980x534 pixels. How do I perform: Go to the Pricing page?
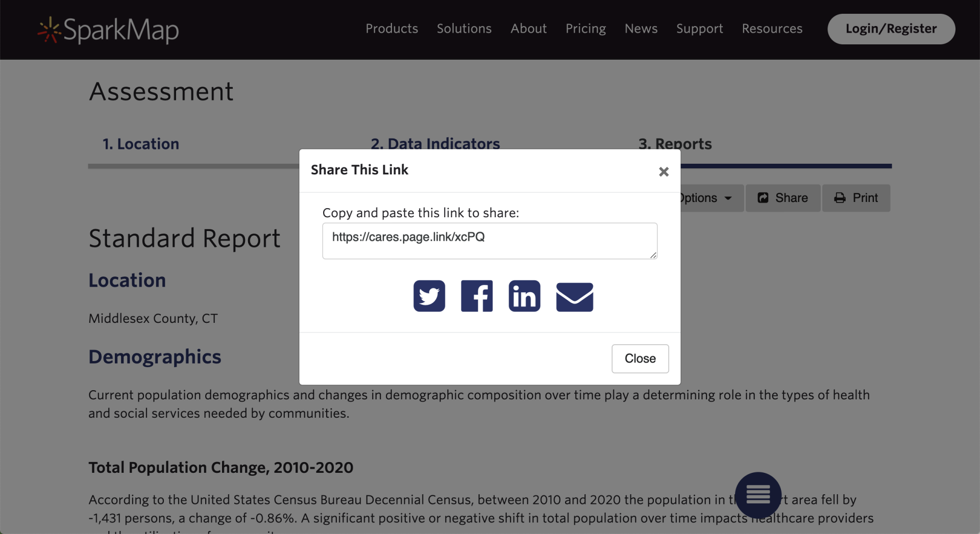coord(585,29)
